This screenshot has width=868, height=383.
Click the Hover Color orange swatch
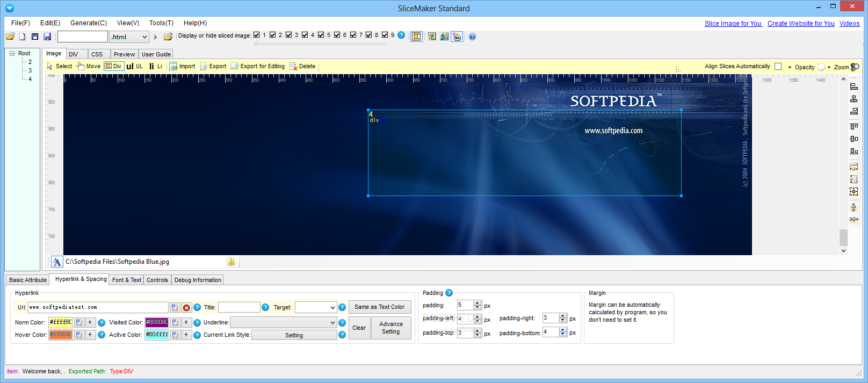pos(61,335)
